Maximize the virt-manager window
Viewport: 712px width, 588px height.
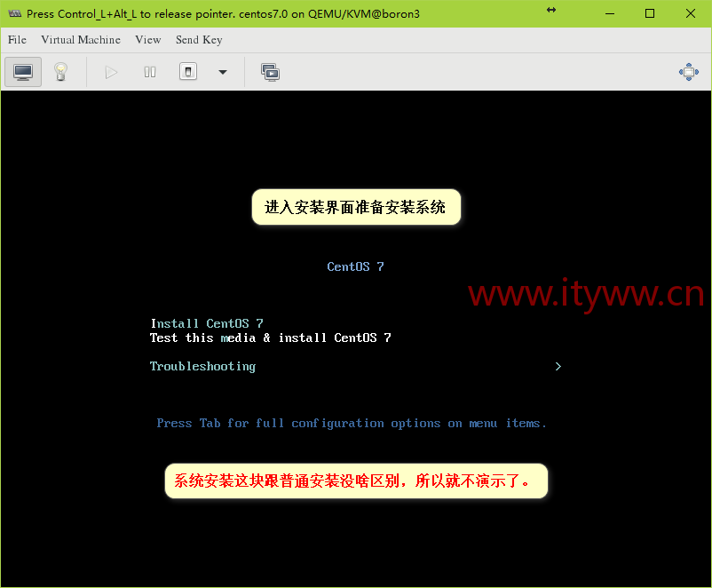point(650,13)
